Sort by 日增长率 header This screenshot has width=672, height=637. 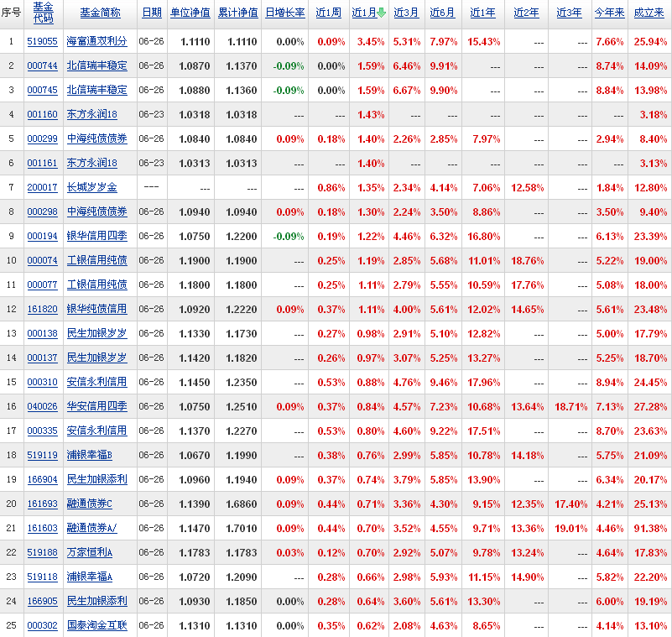click(x=285, y=13)
